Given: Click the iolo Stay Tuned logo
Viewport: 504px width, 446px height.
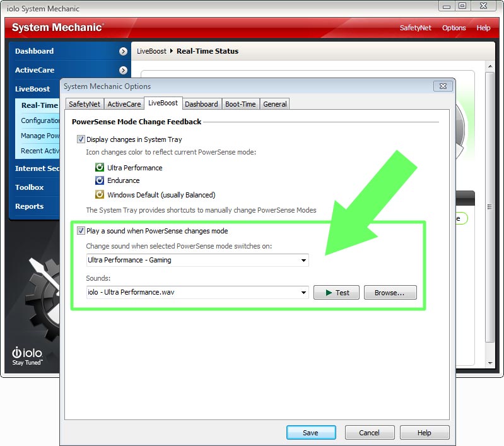Looking at the screenshot, I should point(27,356).
